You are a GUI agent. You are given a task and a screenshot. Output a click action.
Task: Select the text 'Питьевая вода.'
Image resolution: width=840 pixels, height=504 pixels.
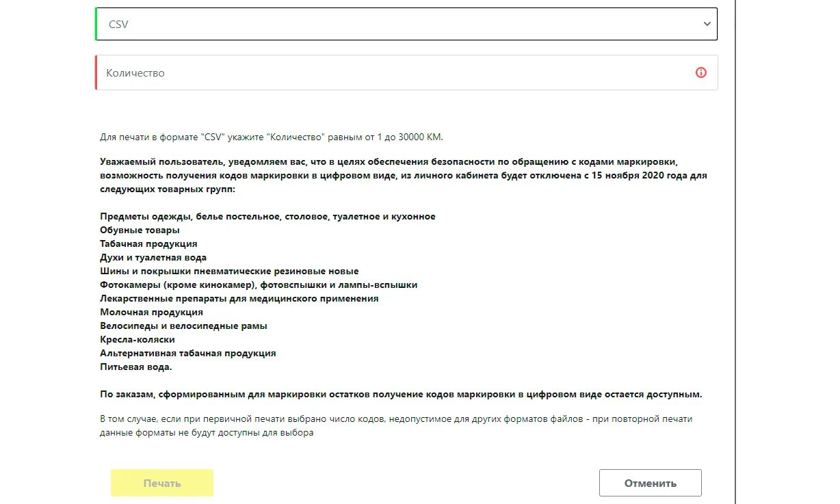pos(136,367)
